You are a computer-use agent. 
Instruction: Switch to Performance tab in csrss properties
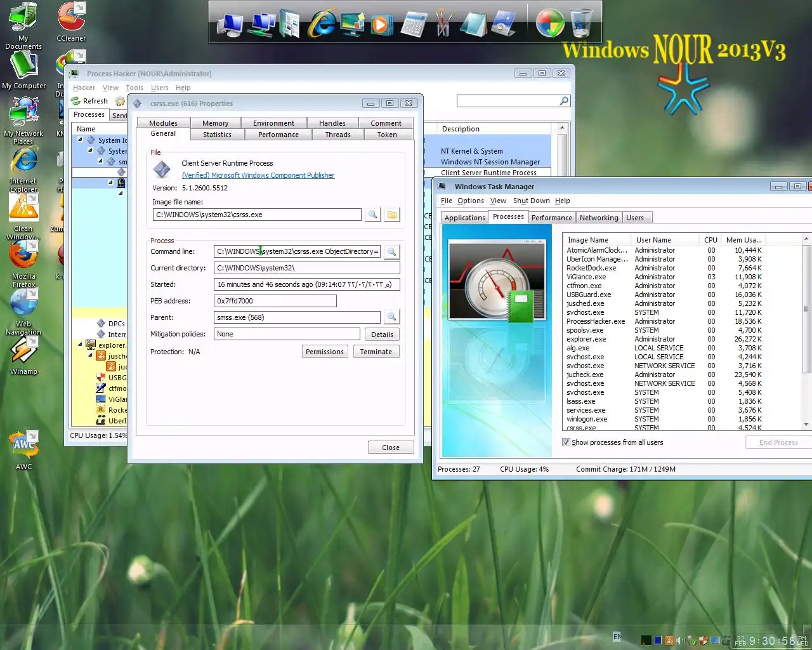coord(278,135)
